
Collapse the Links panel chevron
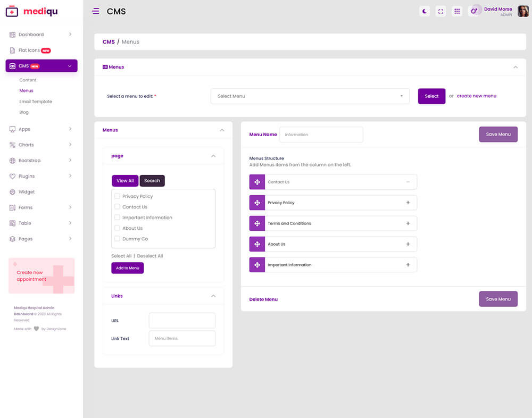point(213,296)
